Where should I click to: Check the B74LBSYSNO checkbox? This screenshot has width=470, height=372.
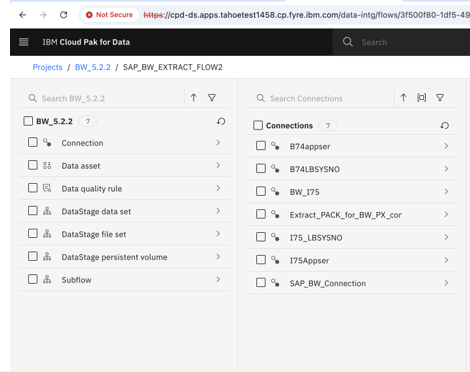pos(261,169)
